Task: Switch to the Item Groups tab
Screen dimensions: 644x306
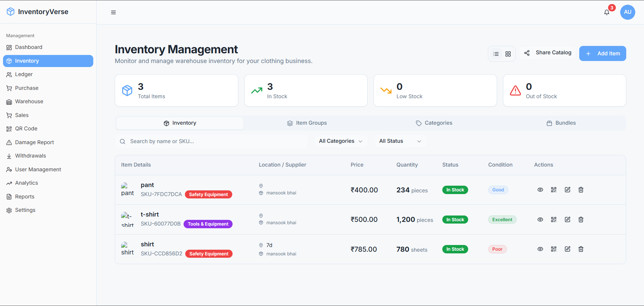Action: pyautogui.click(x=306, y=123)
